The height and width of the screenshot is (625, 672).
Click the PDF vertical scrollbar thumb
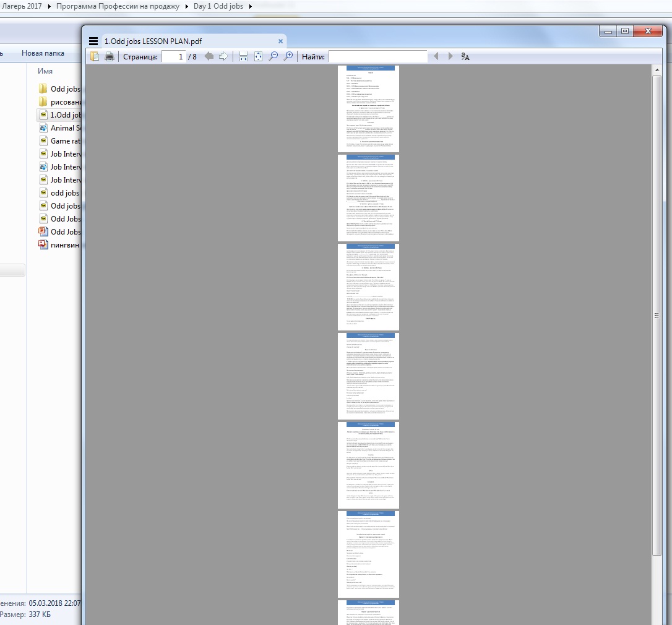657,315
